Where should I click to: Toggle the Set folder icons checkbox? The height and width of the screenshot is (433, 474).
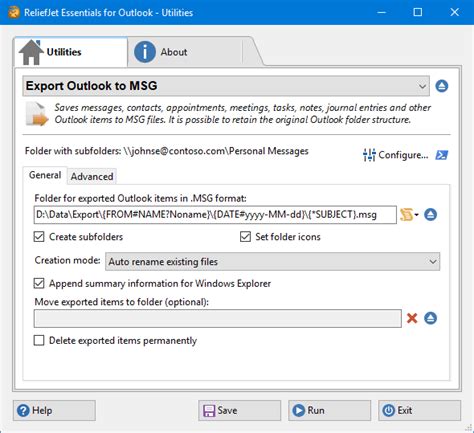pos(245,237)
